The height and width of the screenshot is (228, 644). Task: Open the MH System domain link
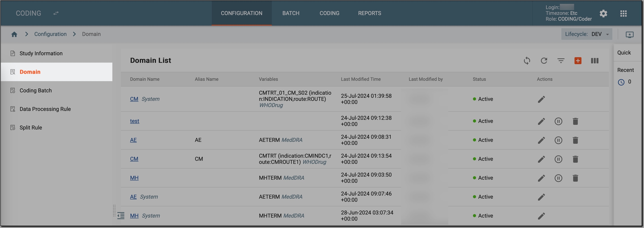click(134, 216)
